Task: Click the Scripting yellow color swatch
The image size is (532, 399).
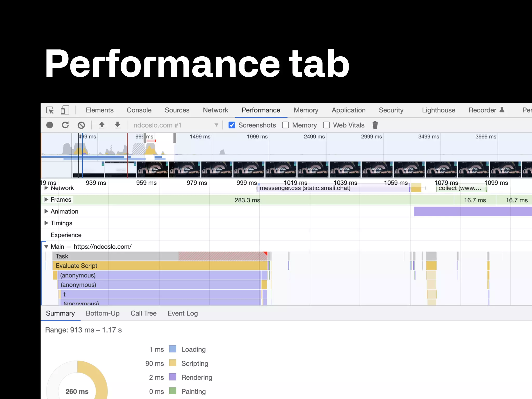Action: point(172,363)
